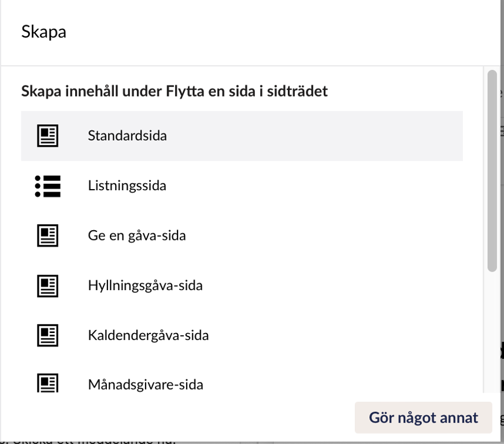
Task: Click the Skapa dialog title
Action: 44,32
